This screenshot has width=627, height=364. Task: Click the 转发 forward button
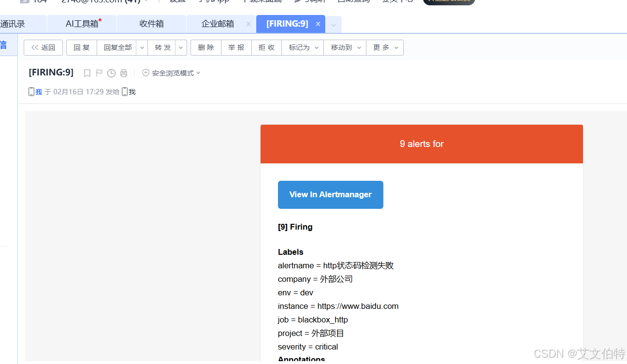pyautogui.click(x=162, y=47)
